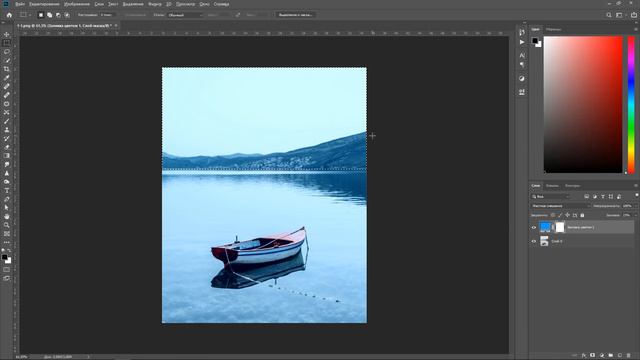
Task: Switch to the Контуры tab
Action: click(572, 186)
